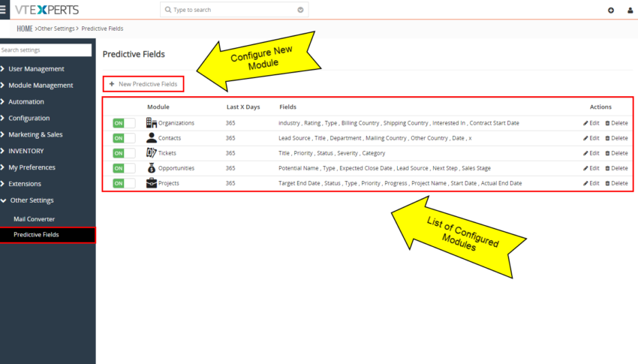Click Tickets fields list text
The height and width of the screenshot is (364, 638).
[x=332, y=153]
